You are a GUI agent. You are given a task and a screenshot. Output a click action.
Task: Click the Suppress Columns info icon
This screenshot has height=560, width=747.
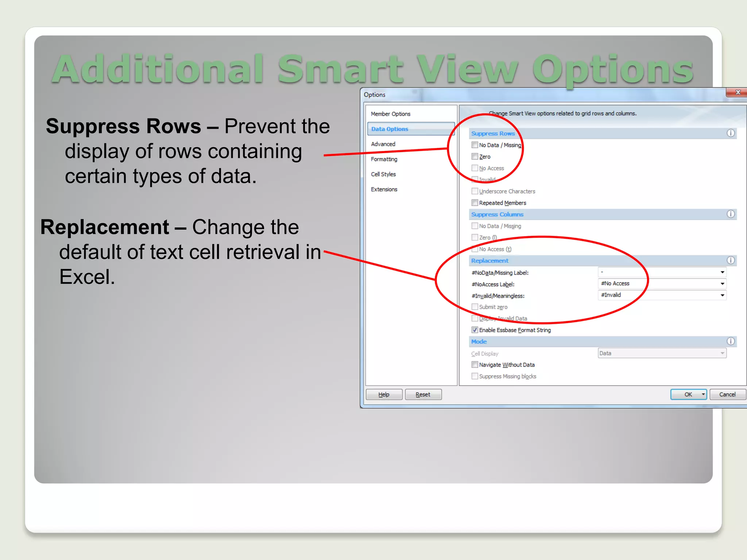click(731, 214)
